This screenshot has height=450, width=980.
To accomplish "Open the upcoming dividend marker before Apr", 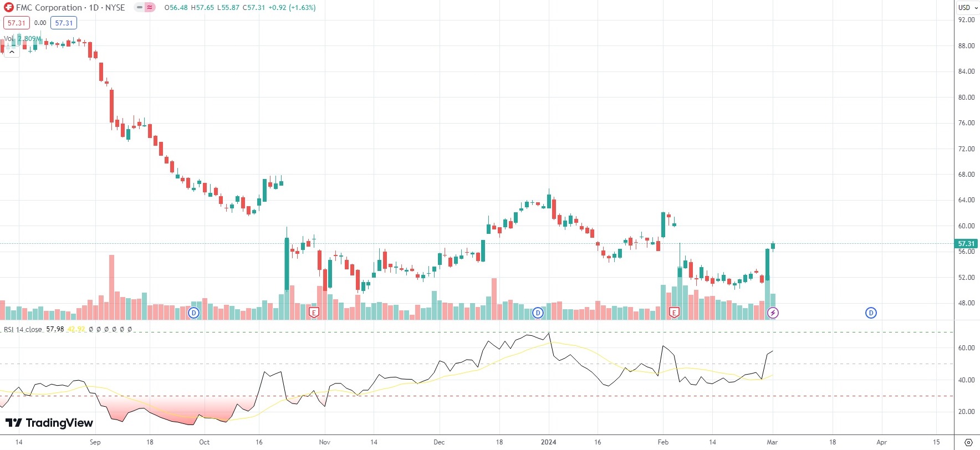I will [871, 313].
